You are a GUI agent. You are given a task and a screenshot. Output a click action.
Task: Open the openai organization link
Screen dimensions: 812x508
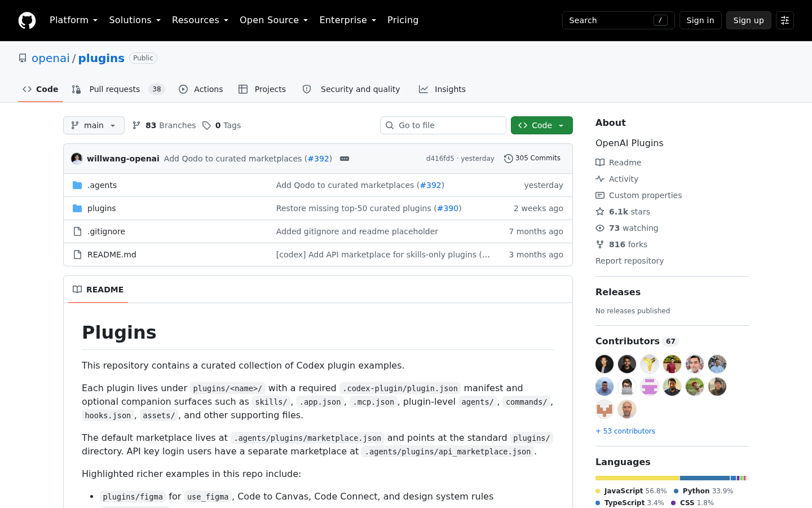[x=51, y=58]
